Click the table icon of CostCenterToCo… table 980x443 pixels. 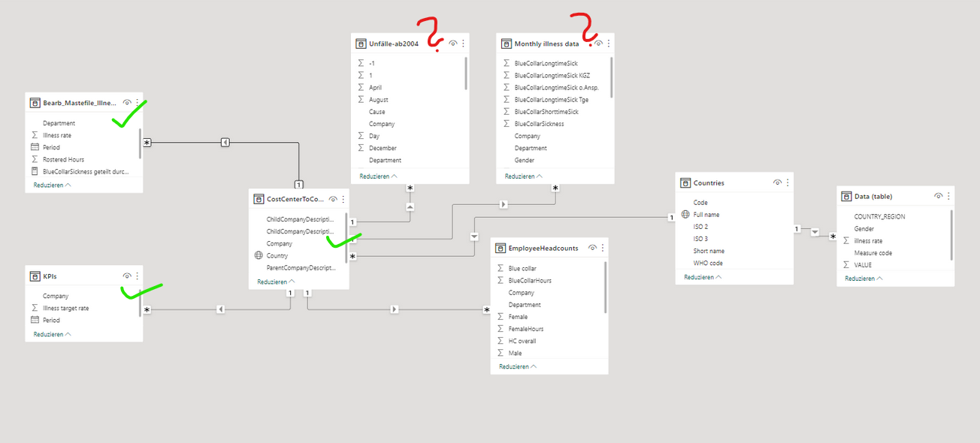[x=258, y=199]
